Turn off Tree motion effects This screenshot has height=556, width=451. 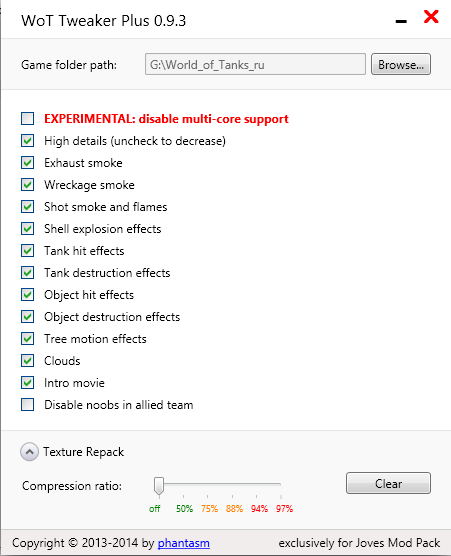point(28,339)
